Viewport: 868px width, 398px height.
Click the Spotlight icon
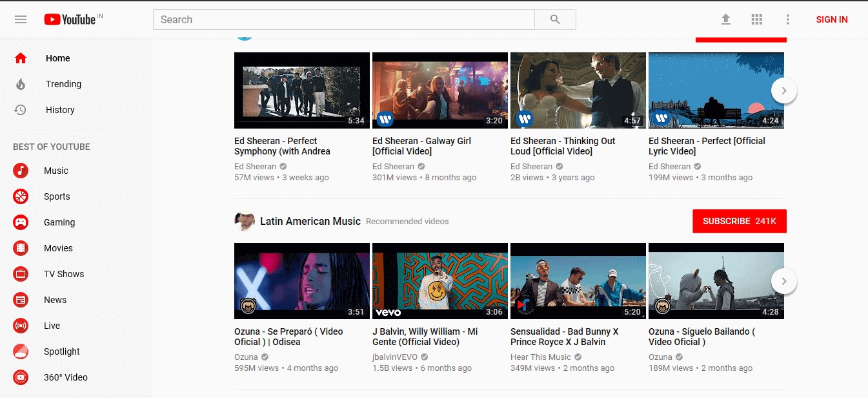click(x=21, y=351)
